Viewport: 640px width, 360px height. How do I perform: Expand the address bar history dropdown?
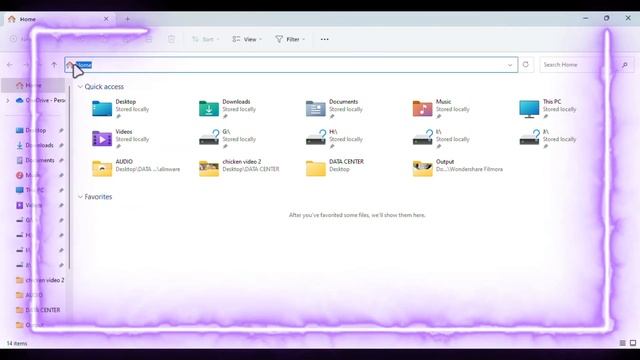point(510,65)
